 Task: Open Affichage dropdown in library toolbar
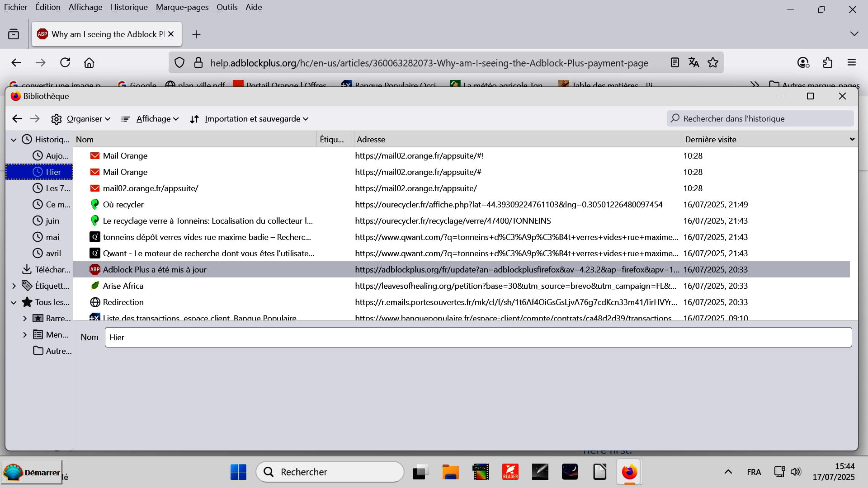point(150,119)
